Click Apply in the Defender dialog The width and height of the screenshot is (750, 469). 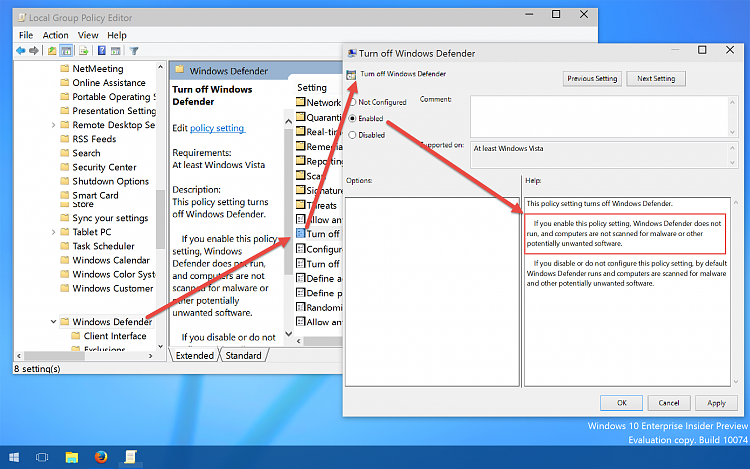[716, 403]
